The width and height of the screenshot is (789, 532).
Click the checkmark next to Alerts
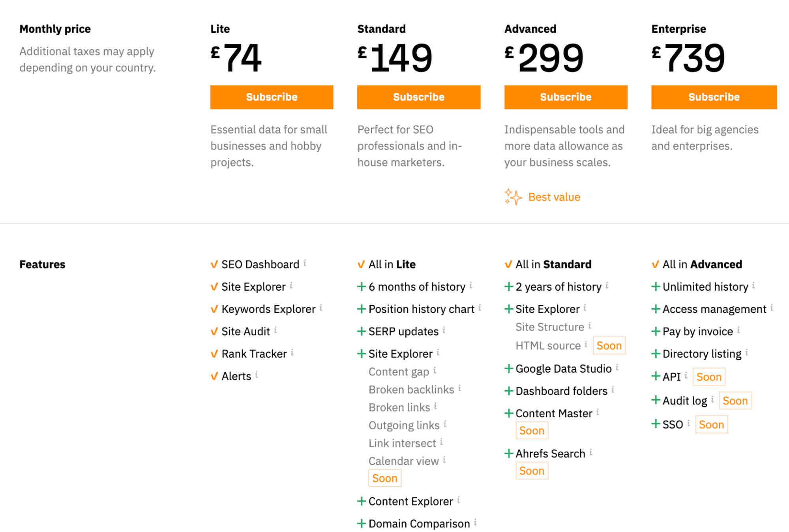pos(214,375)
